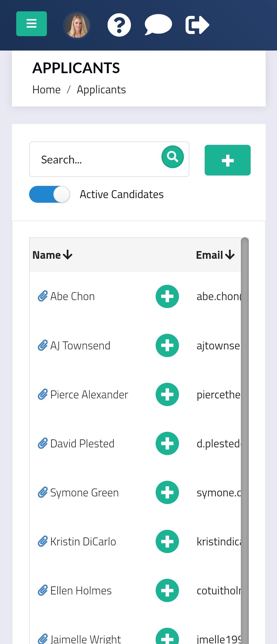Viewport: 277px width, 644px height.
Task: Sort the list by Name column
Action: [x=52, y=255]
